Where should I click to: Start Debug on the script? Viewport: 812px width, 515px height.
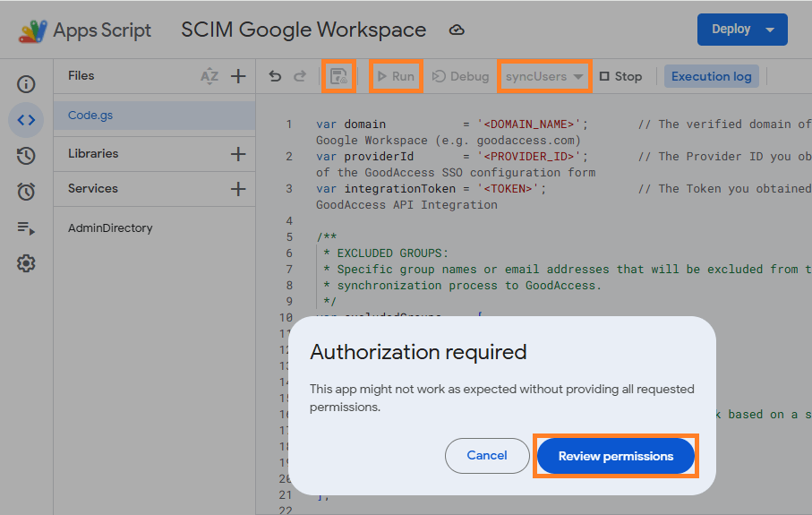[460, 76]
